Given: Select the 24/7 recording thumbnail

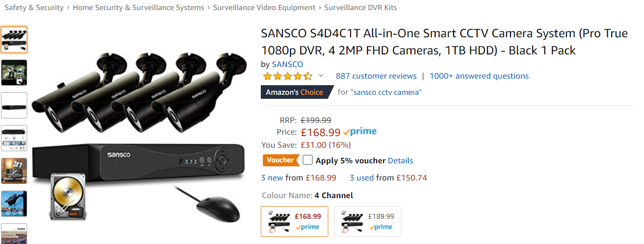Looking at the screenshot, I should click(x=14, y=171).
